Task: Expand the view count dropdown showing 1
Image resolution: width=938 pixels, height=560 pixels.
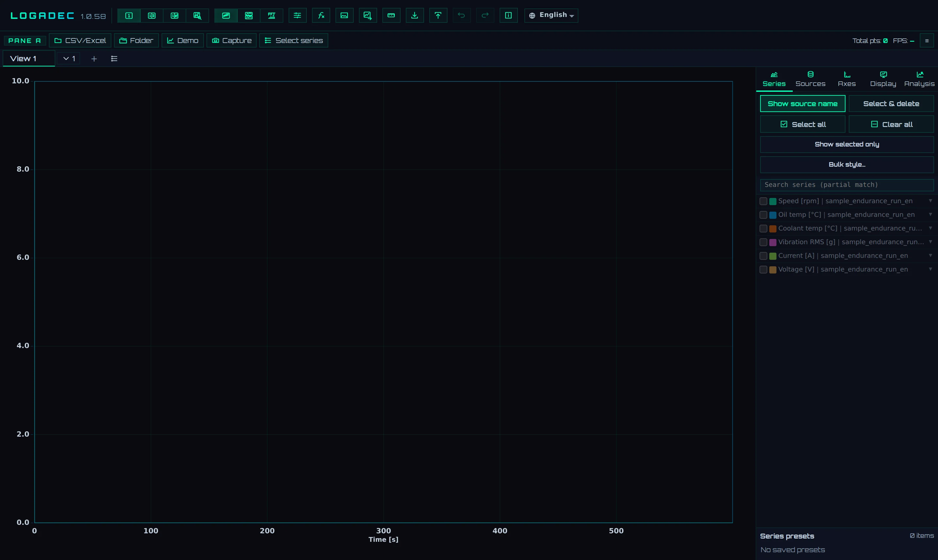Action: 69,59
